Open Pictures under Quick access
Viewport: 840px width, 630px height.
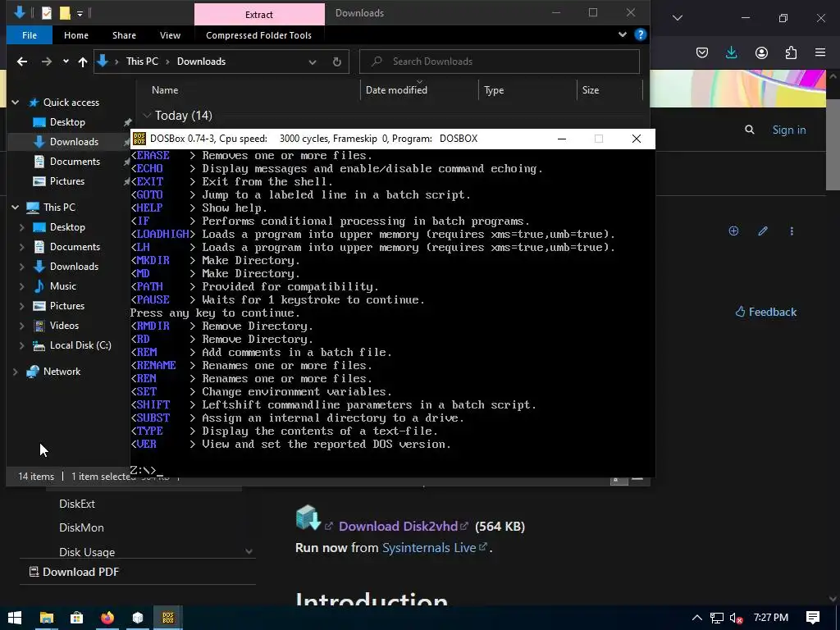tap(67, 181)
